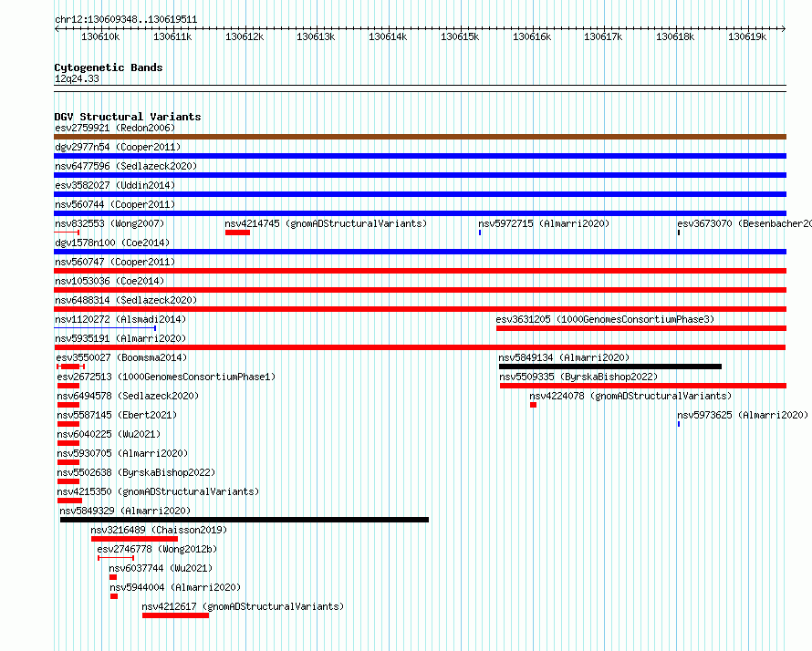812x651 pixels.
Task: Select nsv1053036 (Coe2014) variant label
Action: 109,281
